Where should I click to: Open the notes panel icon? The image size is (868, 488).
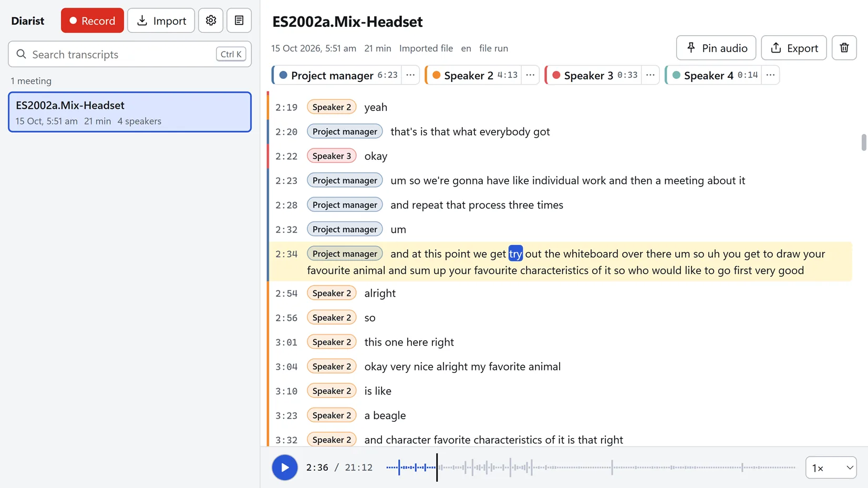pyautogui.click(x=239, y=20)
